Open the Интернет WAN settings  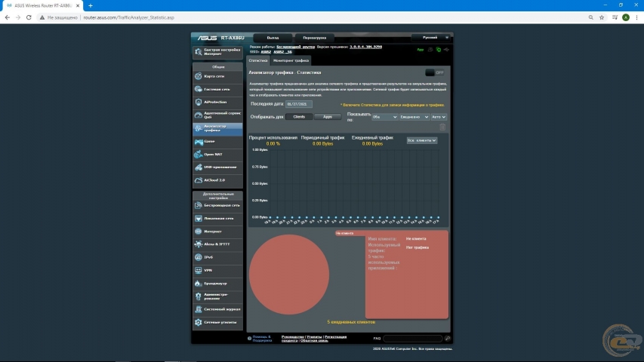(217, 232)
